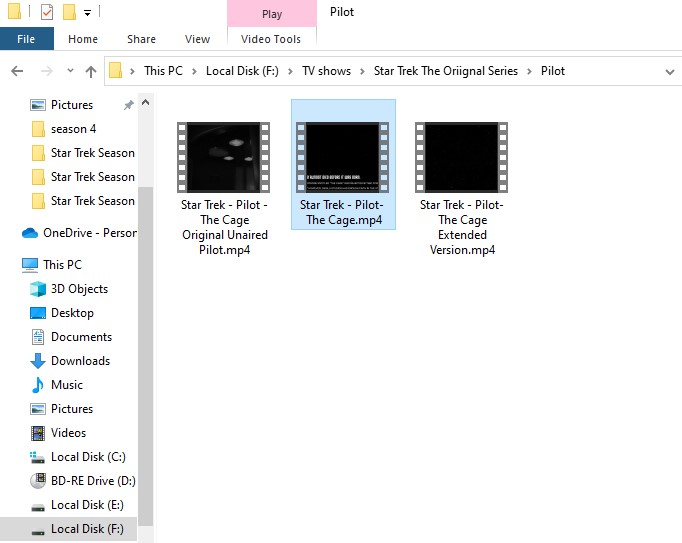The image size is (682, 543).
Task: Click the address bar folder icon
Action: 115,70
